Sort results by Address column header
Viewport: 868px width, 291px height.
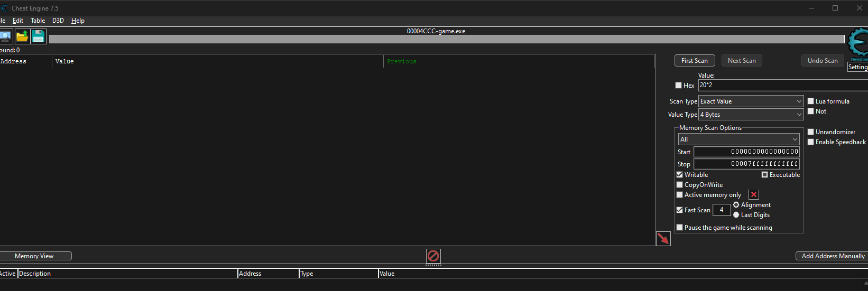click(x=26, y=62)
